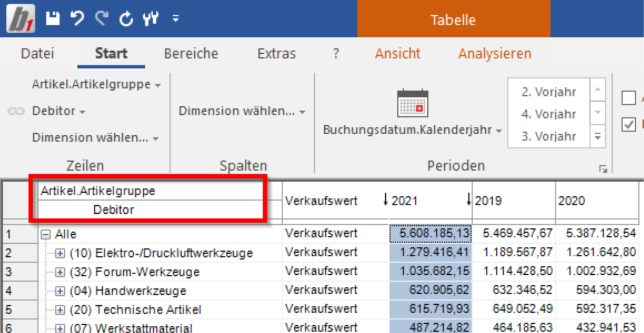The height and width of the screenshot is (333, 644).
Task: Click the 2019 column header
Action: tap(514, 201)
